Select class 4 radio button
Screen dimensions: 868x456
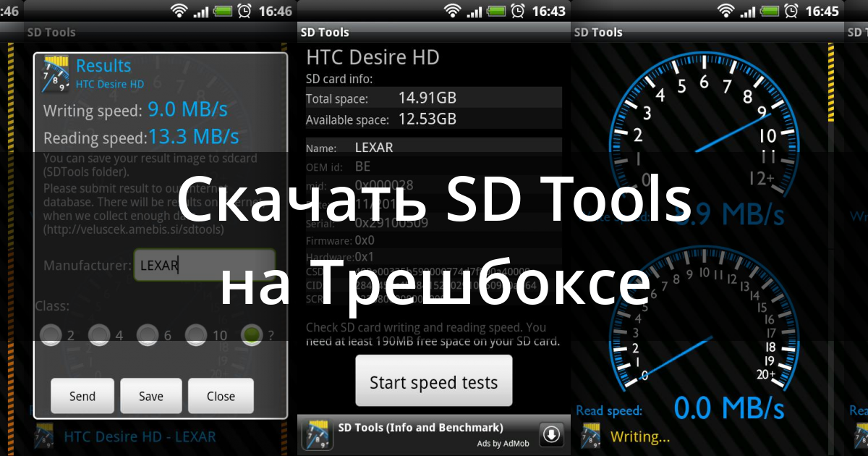point(99,334)
